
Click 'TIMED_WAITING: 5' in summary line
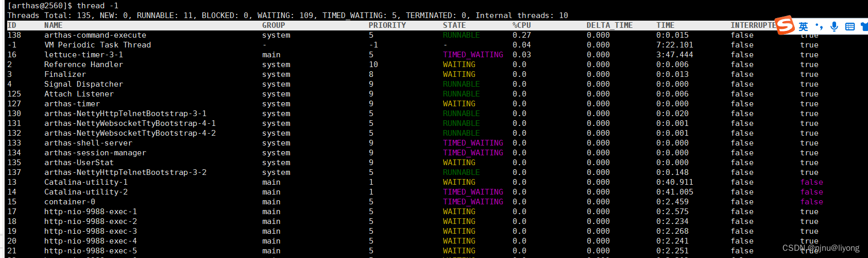[360, 15]
